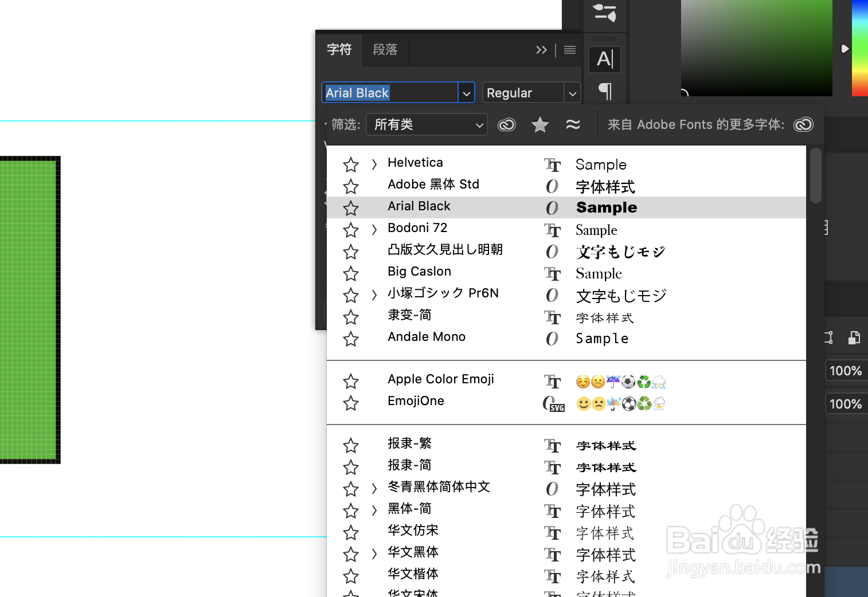This screenshot has width=868, height=597.
Task: Click the 小塚ゴシック Pr6N OpenType icon
Action: [x=552, y=295]
